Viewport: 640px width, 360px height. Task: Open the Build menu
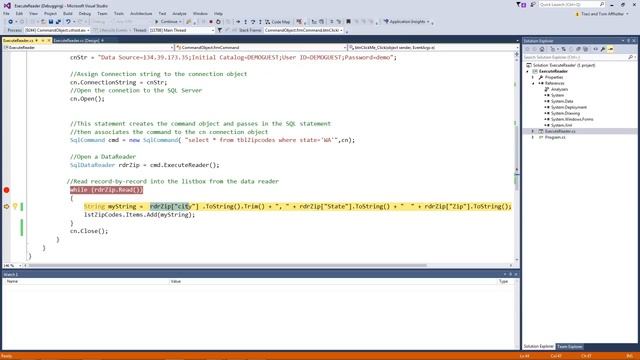point(68,13)
